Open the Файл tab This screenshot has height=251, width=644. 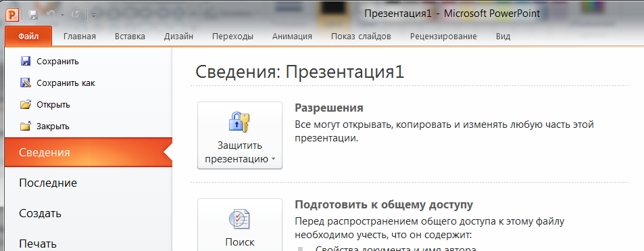(x=28, y=37)
